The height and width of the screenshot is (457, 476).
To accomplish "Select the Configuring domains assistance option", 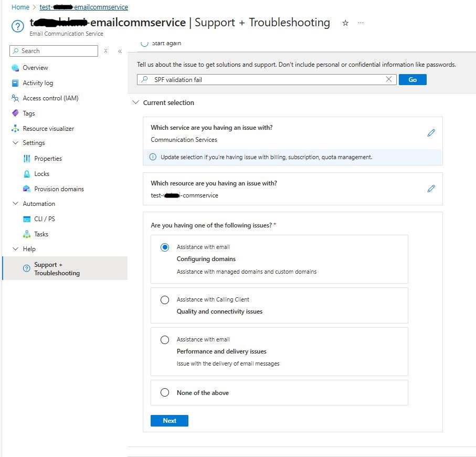I will coord(165,247).
